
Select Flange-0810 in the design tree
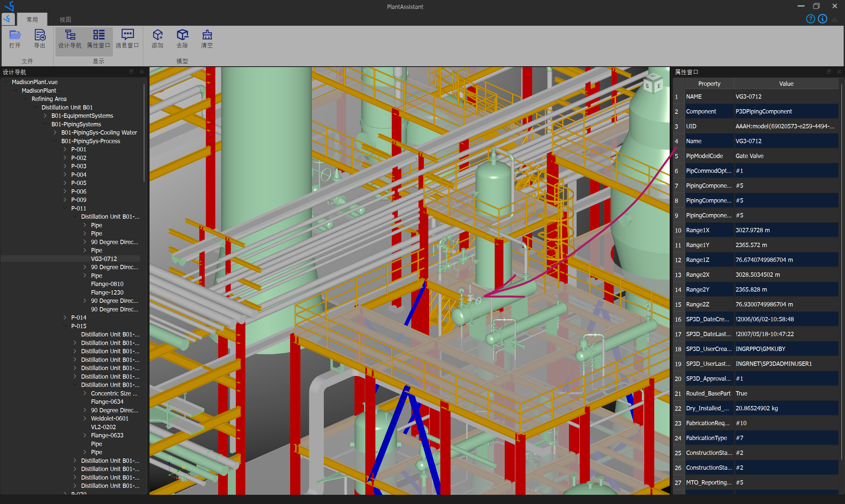tap(107, 284)
